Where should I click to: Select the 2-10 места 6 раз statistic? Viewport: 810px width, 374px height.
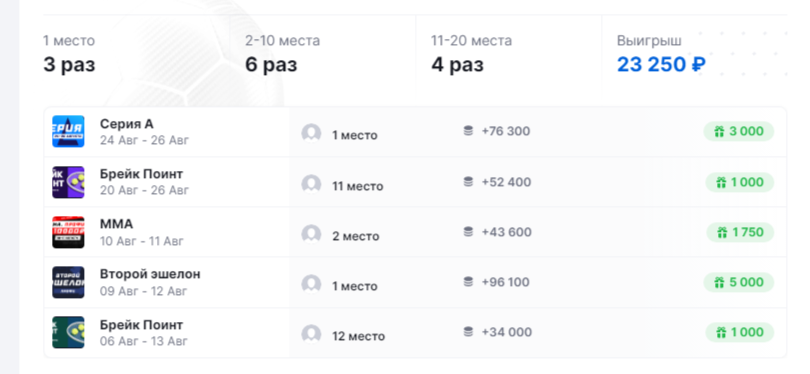coord(283,54)
